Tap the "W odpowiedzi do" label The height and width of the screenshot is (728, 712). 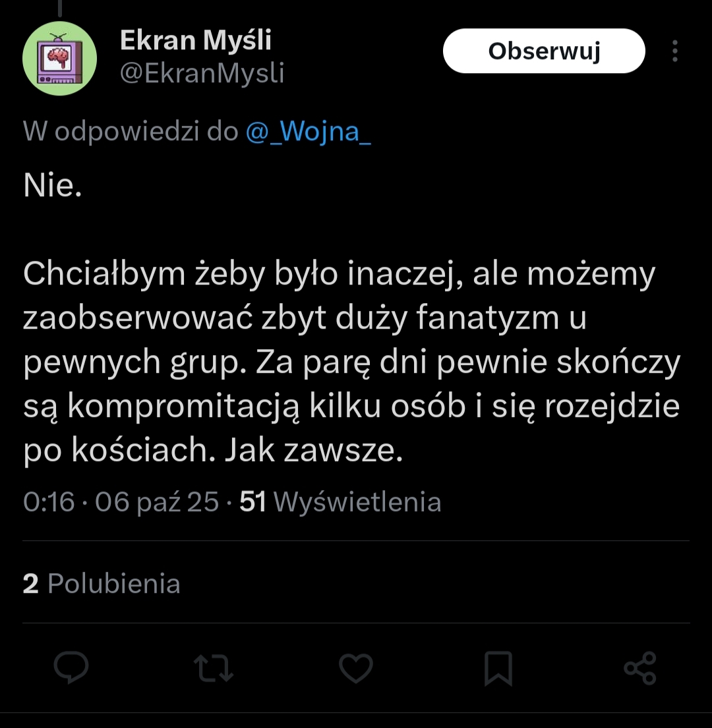(x=131, y=132)
